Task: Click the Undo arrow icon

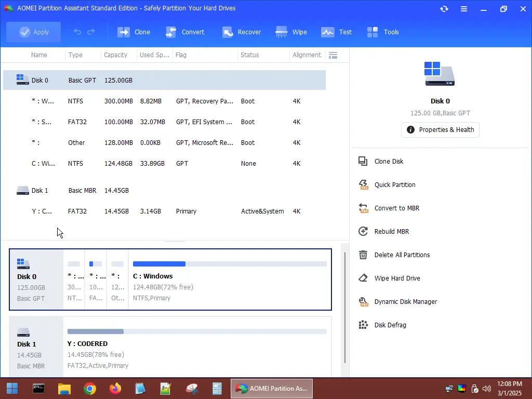Action: coord(77,32)
